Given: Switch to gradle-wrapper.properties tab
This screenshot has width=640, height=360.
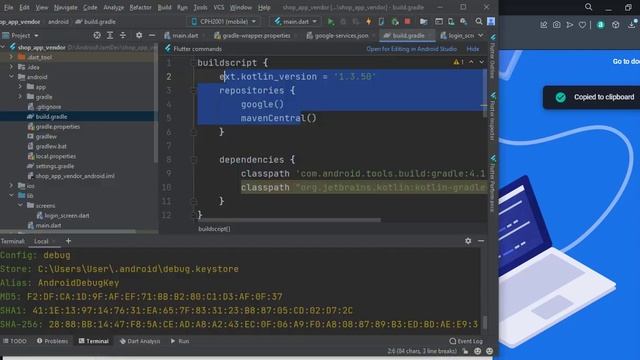Looking at the screenshot, I should [x=252, y=36].
